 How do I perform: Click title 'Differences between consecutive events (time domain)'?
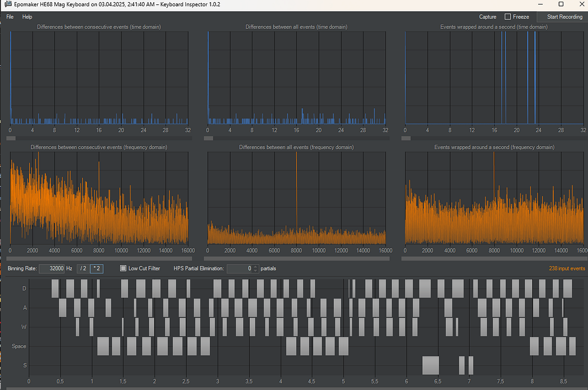[99, 27]
